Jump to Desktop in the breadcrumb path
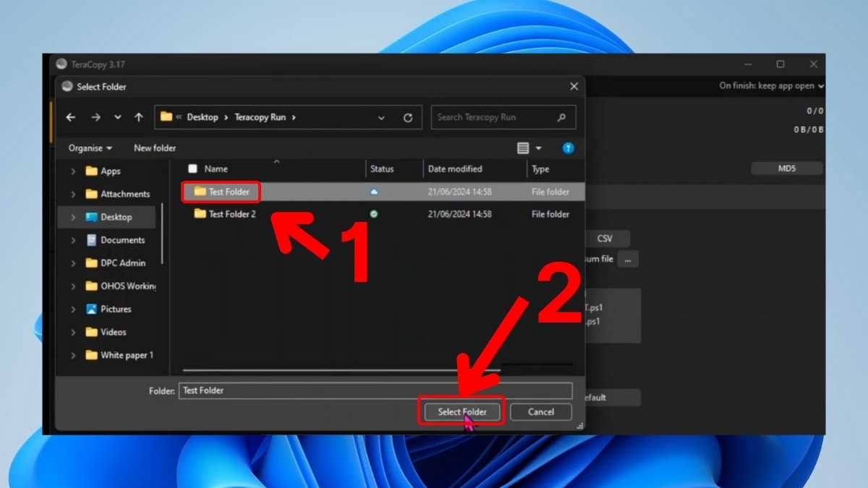The height and width of the screenshot is (488, 868). pyautogui.click(x=203, y=117)
